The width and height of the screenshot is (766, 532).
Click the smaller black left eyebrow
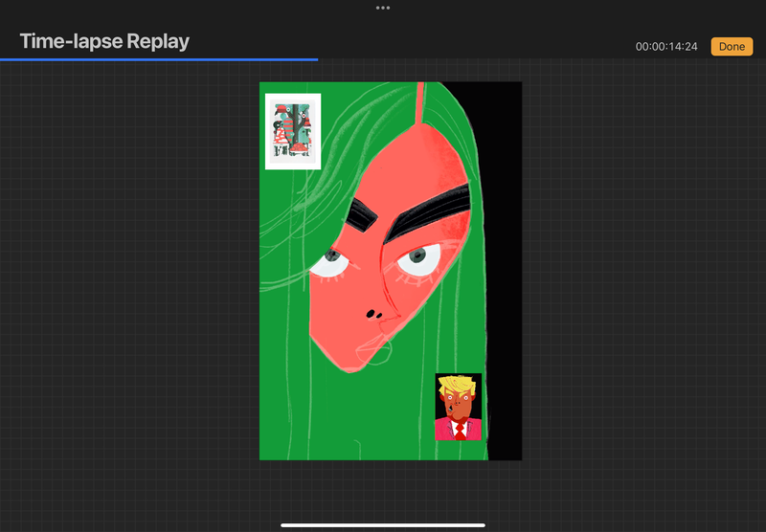(x=355, y=216)
